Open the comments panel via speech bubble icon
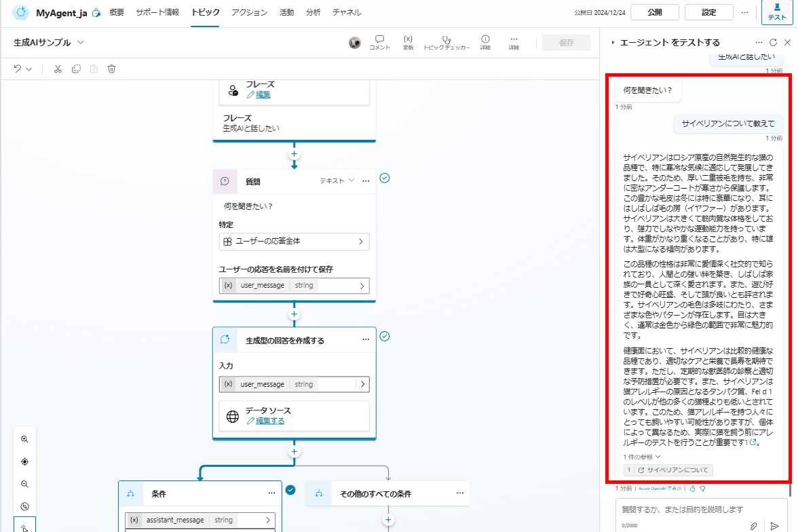The height and width of the screenshot is (532, 798). (379, 39)
